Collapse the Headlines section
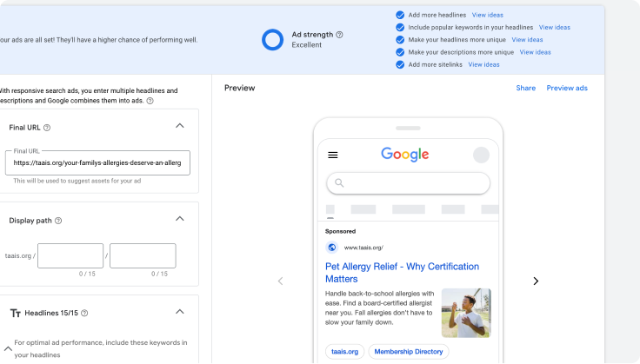 pyautogui.click(x=180, y=311)
